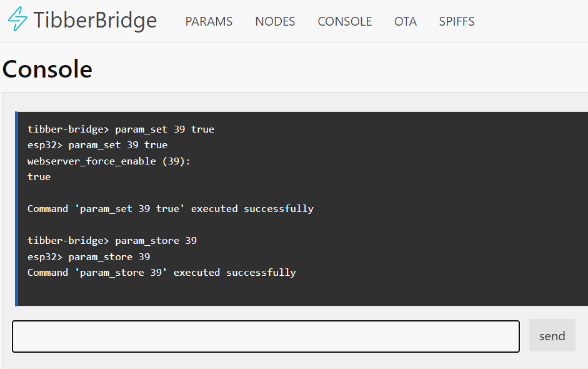The width and height of the screenshot is (588, 369).
Task: Click line 'tibber-bridge> param_set 39 true'
Action: click(121, 129)
